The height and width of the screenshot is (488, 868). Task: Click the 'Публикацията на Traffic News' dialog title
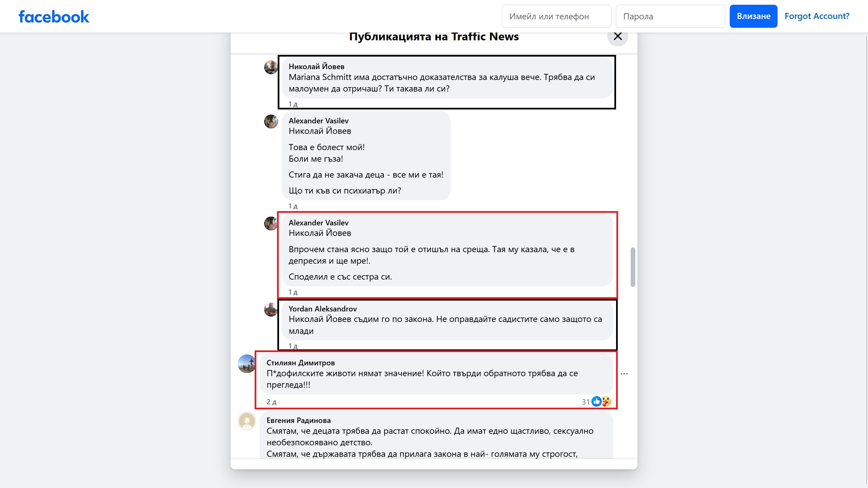click(434, 37)
